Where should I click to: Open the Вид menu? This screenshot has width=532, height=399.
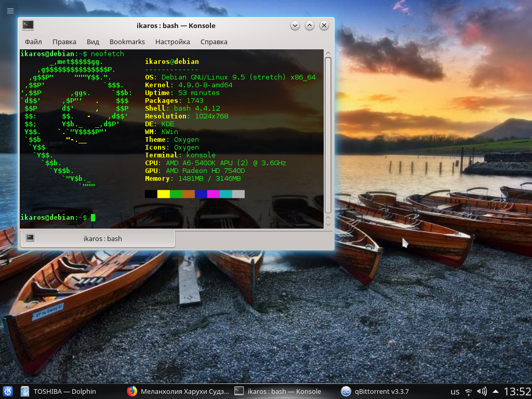[x=92, y=42]
